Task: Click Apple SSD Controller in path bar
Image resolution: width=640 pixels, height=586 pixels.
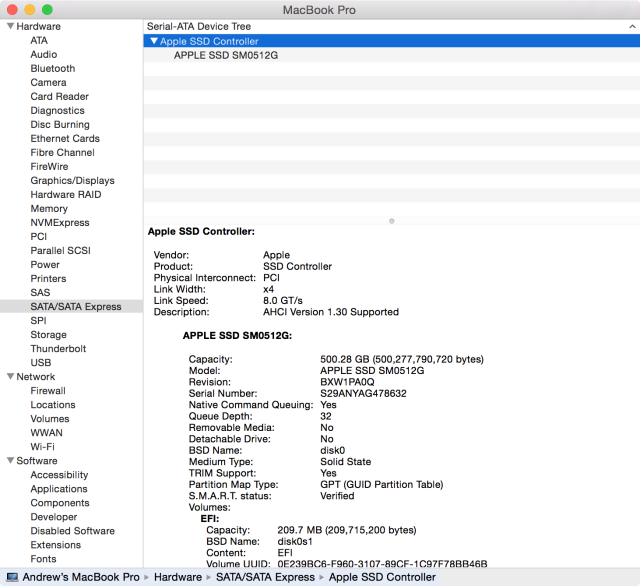Action: 382,577
